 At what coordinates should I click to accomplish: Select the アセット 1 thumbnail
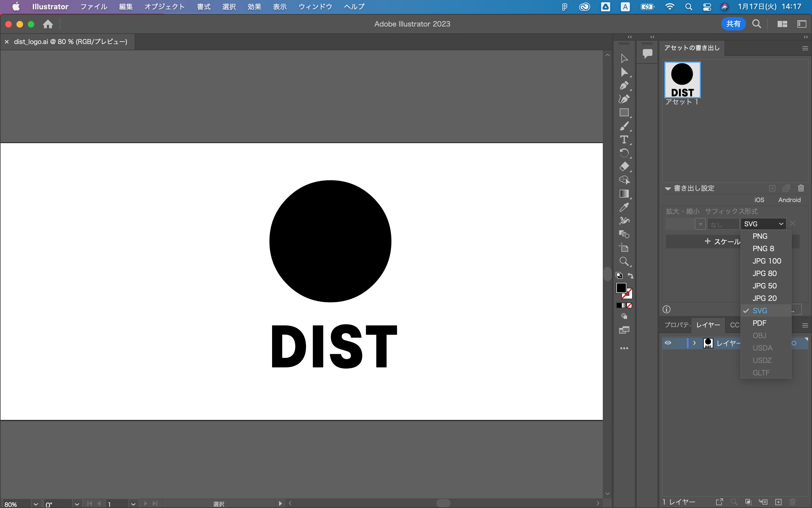(x=682, y=80)
